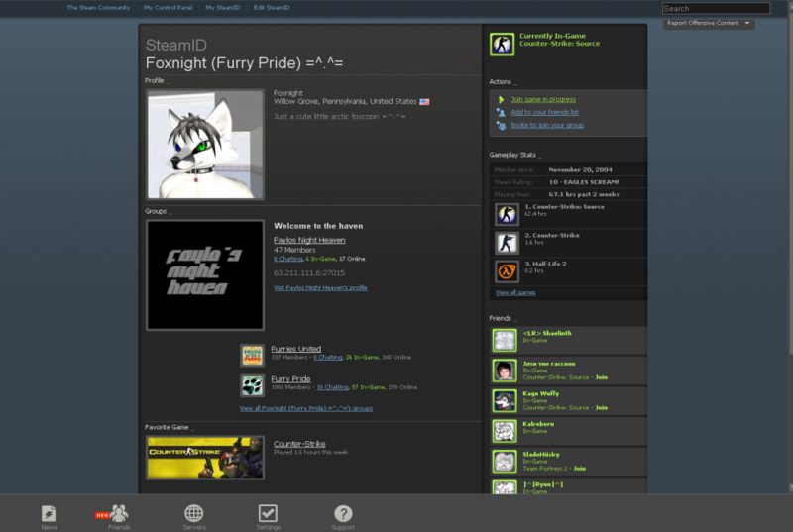Click 1. Counter-Strike: Source stats entry text
The height and width of the screenshot is (532, 793).
564,207
